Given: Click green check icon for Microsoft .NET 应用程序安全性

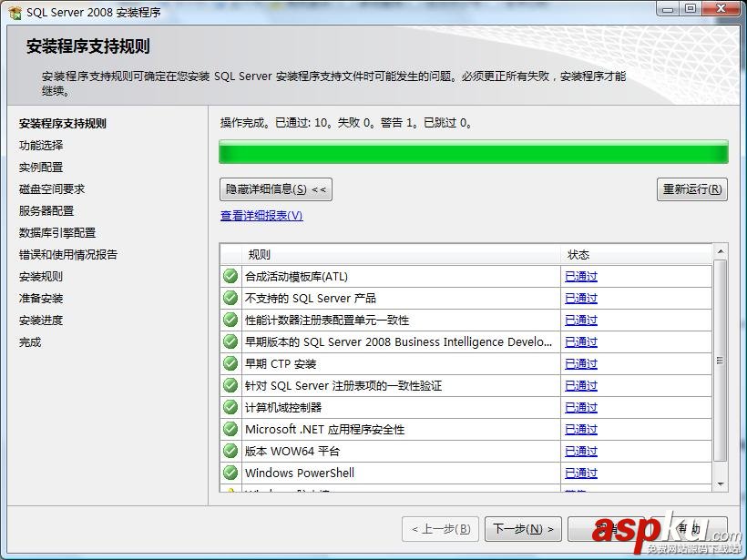Looking at the screenshot, I should 230,429.
